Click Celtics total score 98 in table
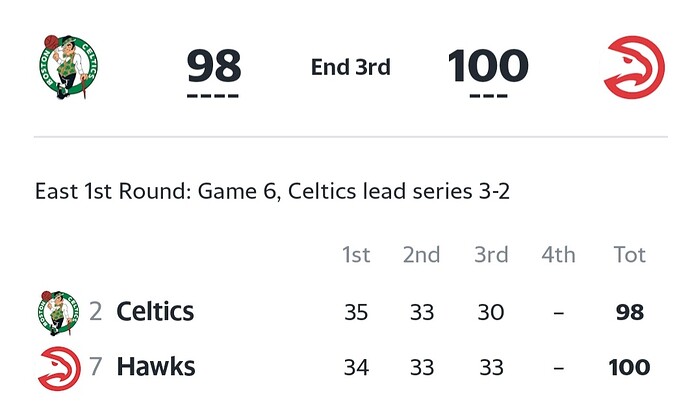Viewport: 690px width, 420px height. 630,312
